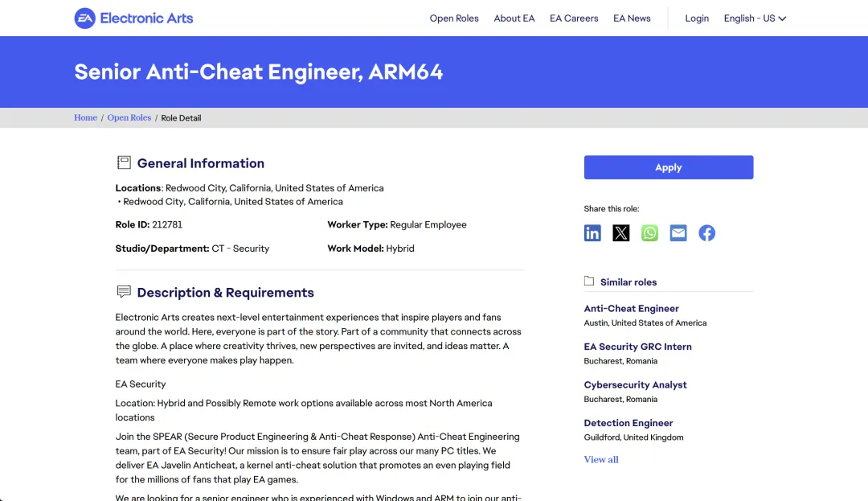Click View all similar roles

601,459
